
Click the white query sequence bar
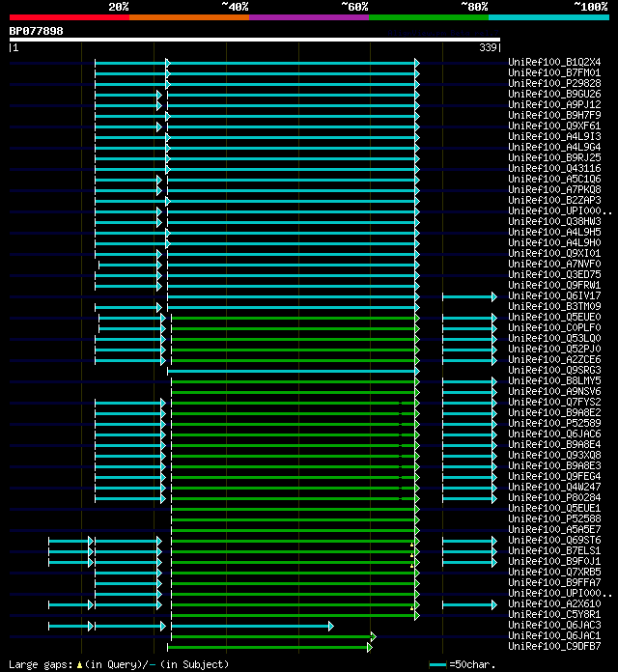click(x=255, y=40)
